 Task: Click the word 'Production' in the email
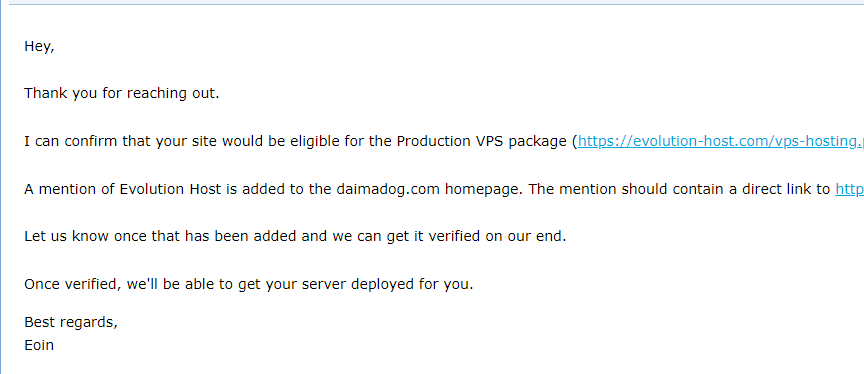[x=434, y=142]
